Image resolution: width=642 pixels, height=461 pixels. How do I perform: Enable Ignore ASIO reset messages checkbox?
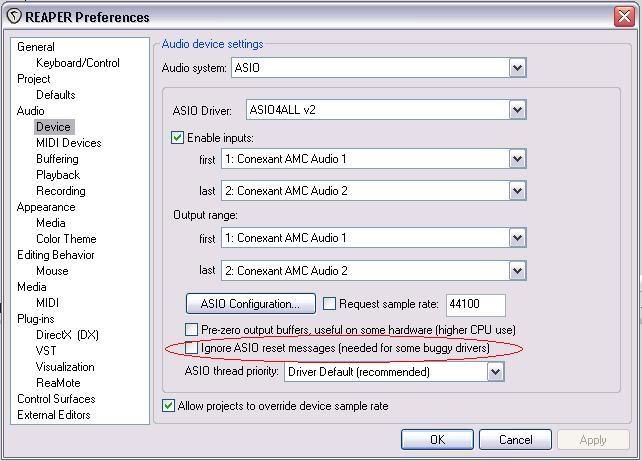[x=191, y=348]
